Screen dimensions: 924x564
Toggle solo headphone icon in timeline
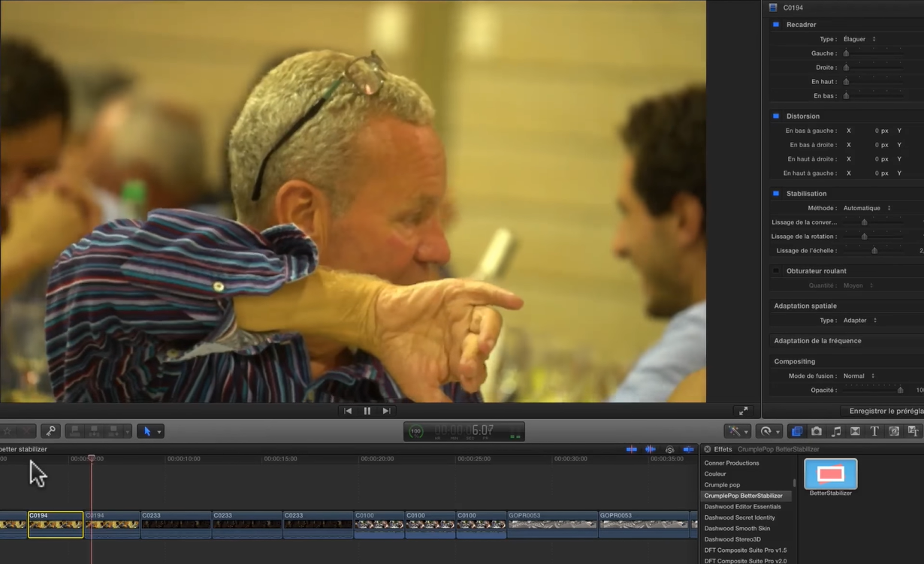click(669, 449)
